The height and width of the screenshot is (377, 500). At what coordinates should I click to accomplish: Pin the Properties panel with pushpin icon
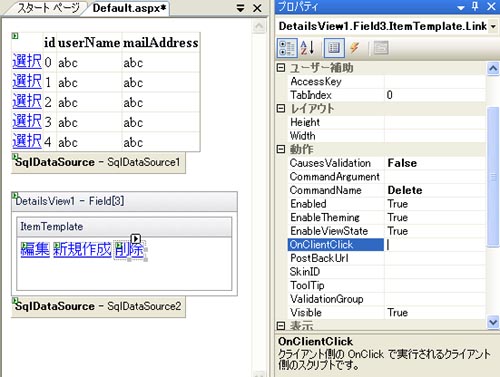click(476, 6)
